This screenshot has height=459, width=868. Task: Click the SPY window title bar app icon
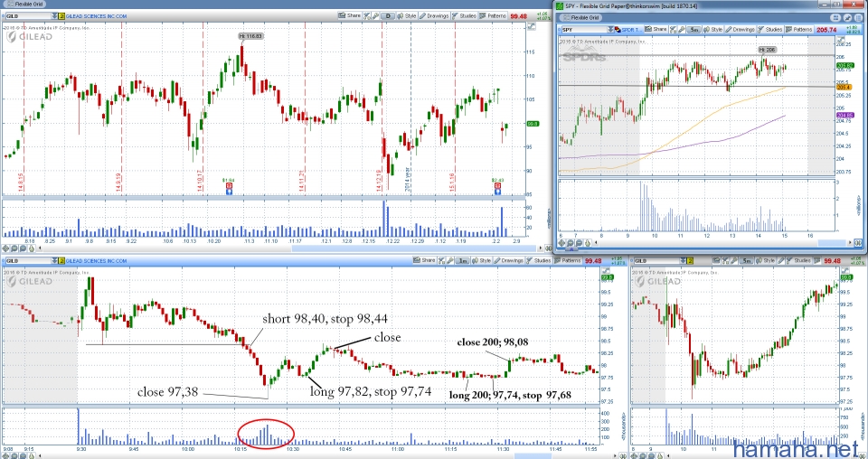(559, 6)
